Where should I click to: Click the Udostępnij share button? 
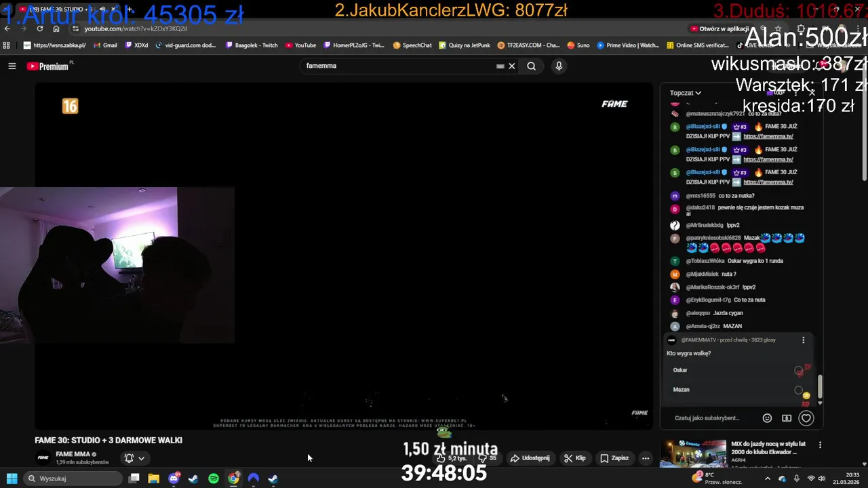[530, 458]
